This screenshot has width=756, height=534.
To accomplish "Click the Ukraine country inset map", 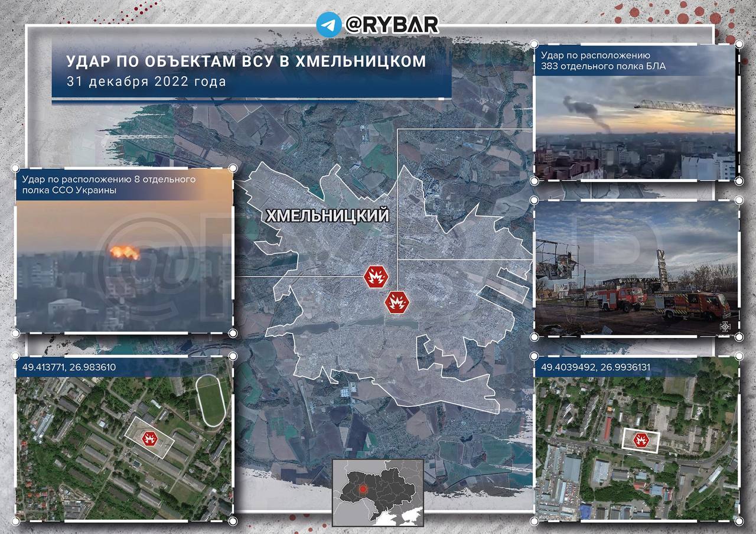I will point(378,488).
